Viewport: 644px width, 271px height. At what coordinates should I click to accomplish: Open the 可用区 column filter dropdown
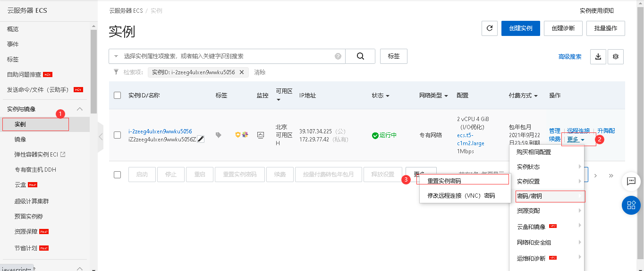279,100
